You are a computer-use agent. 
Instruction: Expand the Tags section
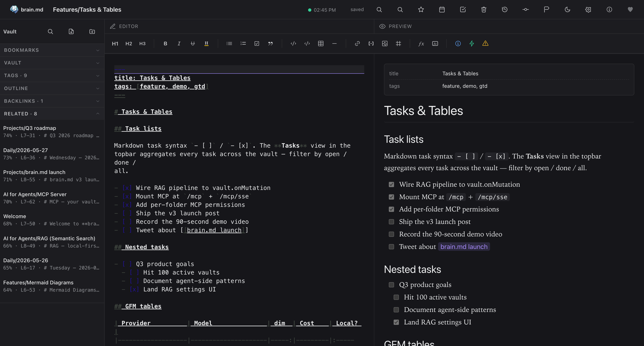click(x=52, y=76)
